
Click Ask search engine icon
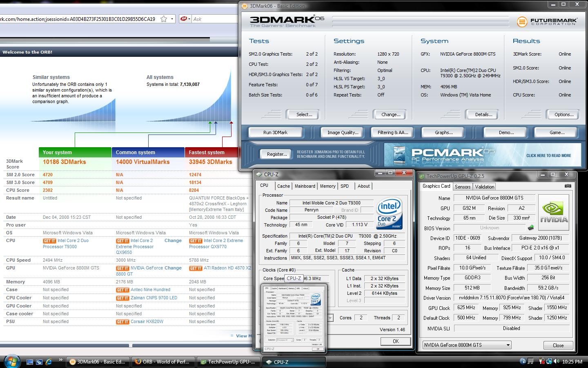pyautogui.click(x=183, y=19)
